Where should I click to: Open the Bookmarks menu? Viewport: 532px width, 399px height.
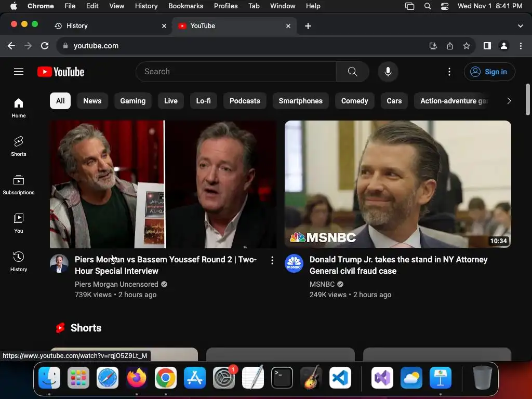point(185,6)
